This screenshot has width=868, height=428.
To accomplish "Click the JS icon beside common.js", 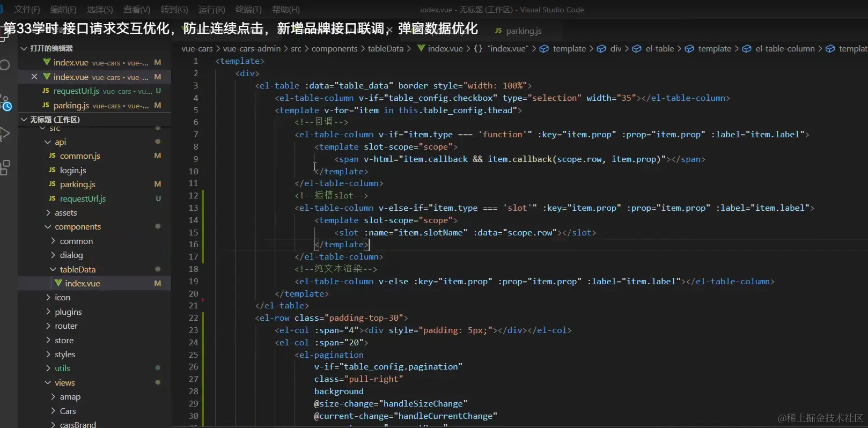I will pyautogui.click(x=52, y=156).
